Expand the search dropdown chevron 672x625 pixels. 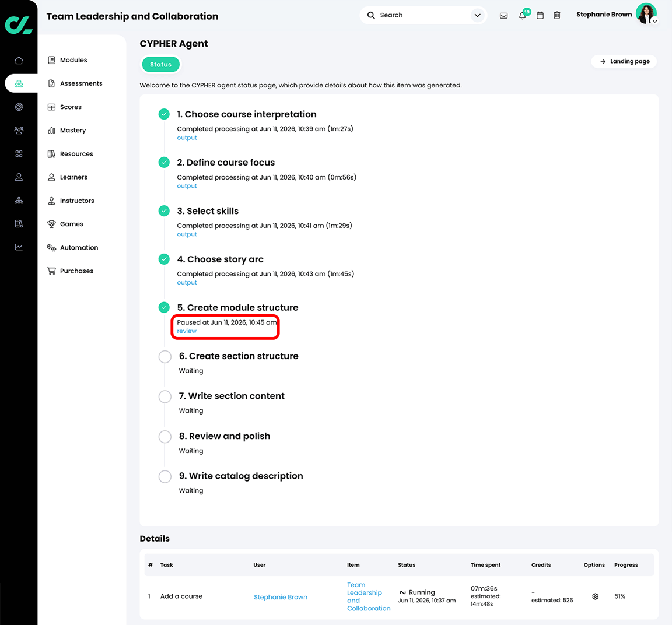[477, 15]
